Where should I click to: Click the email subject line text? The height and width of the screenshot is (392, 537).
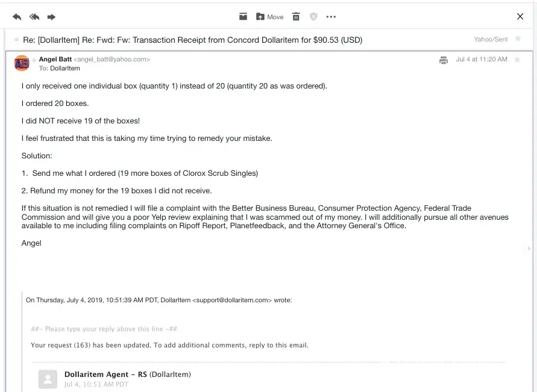[x=193, y=40]
